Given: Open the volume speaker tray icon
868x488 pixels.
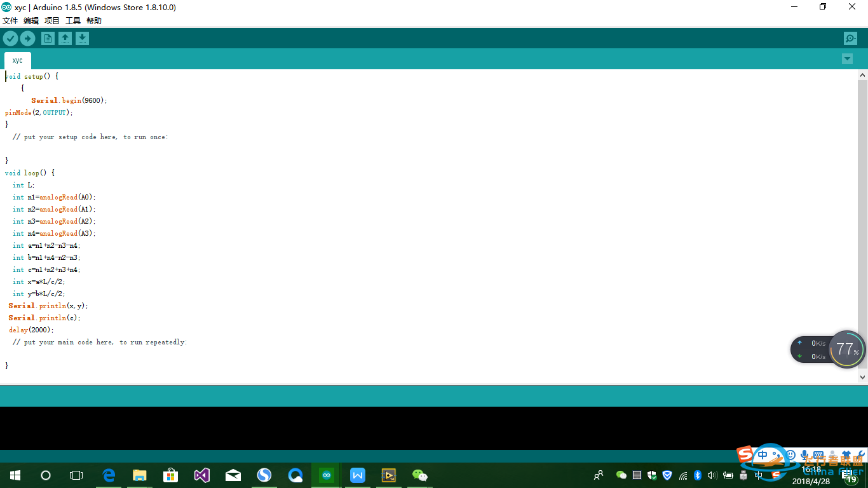Looking at the screenshot, I should pos(712,475).
